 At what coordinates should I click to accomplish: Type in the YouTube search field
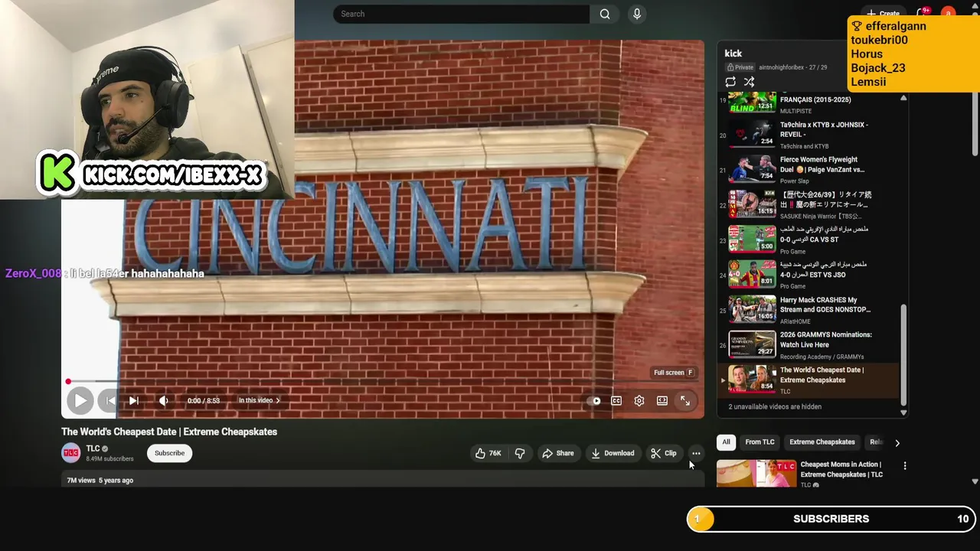[x=462, y=14]
